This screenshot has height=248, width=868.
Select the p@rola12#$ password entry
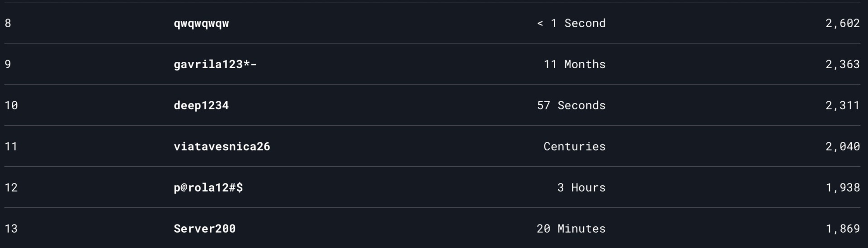coord(208,187)
